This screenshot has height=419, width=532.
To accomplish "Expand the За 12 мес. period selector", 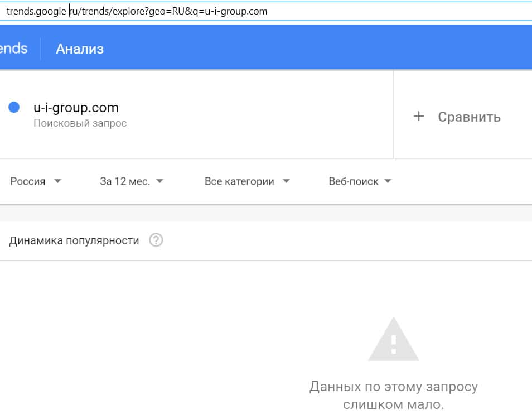I will [125, 181].
